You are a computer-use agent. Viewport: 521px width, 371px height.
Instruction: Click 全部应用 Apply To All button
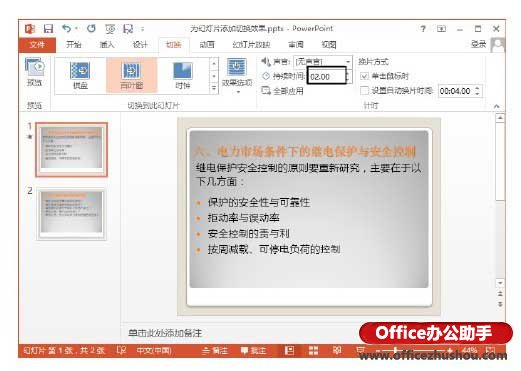pos(283,91)
